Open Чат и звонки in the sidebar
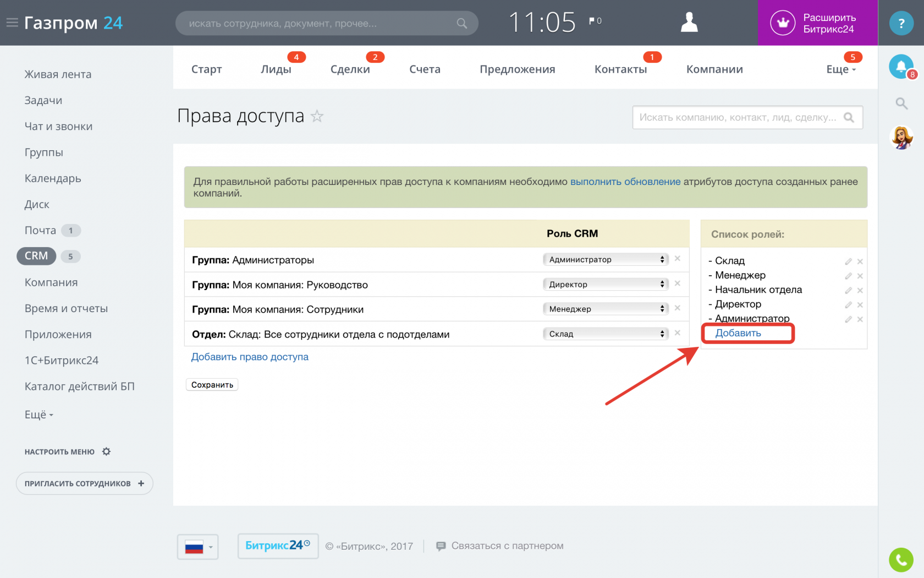The image size is (924, 578). point(58,126)
